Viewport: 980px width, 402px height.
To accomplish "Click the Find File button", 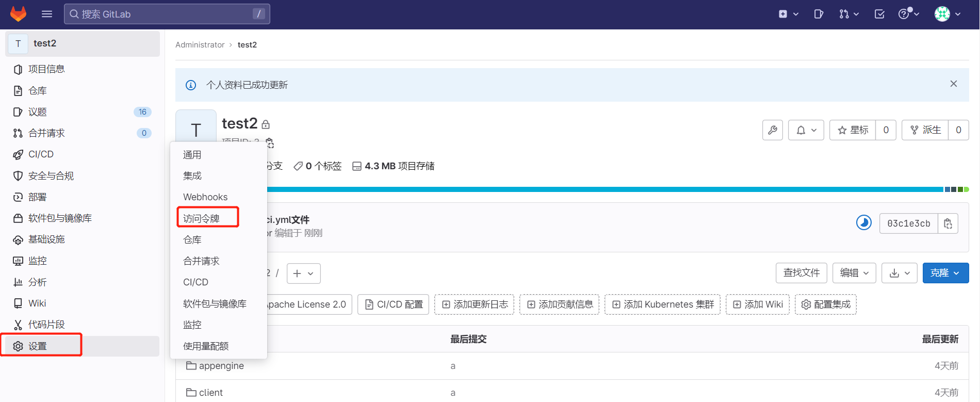I will [801, 273].
